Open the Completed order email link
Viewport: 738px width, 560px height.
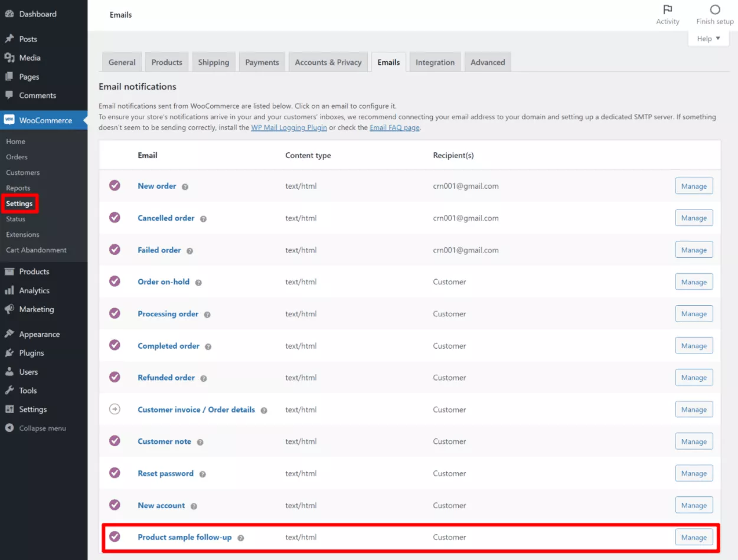click(x=168, y=346)
